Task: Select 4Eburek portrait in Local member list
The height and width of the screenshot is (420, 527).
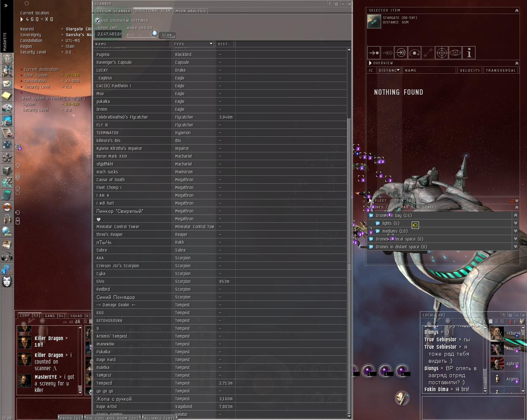Action: click(x=497, y=333)
